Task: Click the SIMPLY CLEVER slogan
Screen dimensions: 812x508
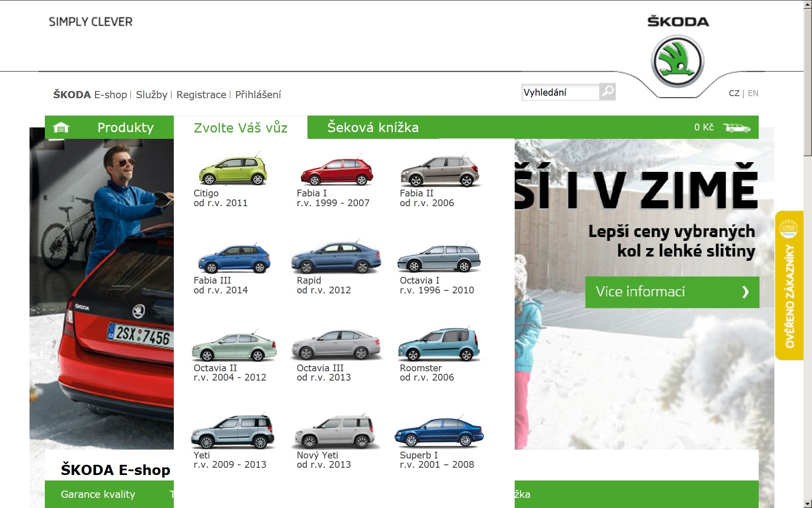Action: pos(91,22)
